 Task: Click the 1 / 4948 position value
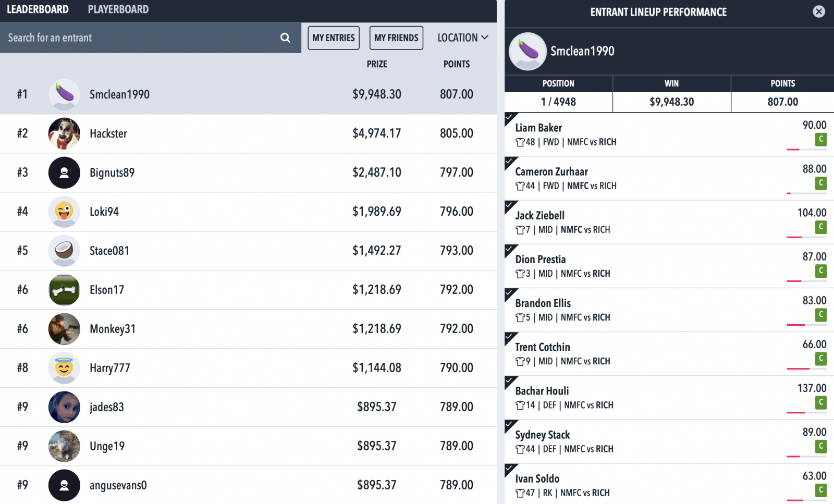(558, 102)
